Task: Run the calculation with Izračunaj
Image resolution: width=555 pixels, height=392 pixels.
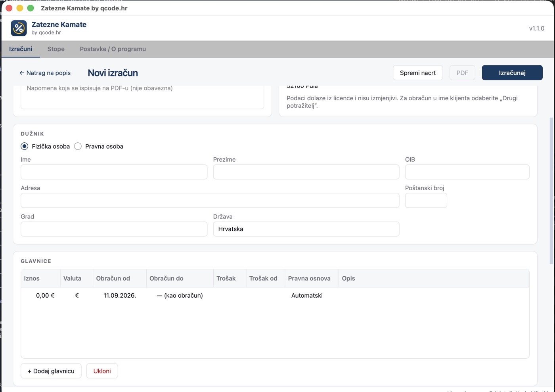Action: pos(512,73)
